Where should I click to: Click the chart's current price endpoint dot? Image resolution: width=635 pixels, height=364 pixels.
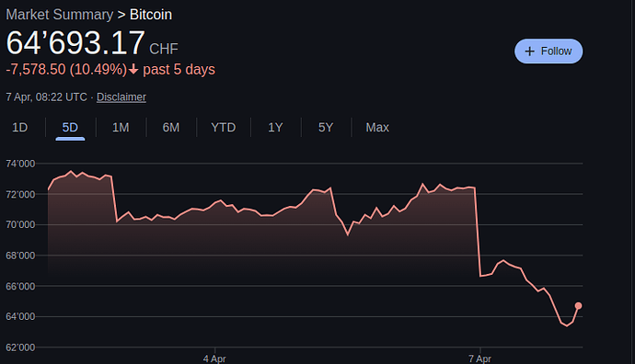(x=578, y=306)
